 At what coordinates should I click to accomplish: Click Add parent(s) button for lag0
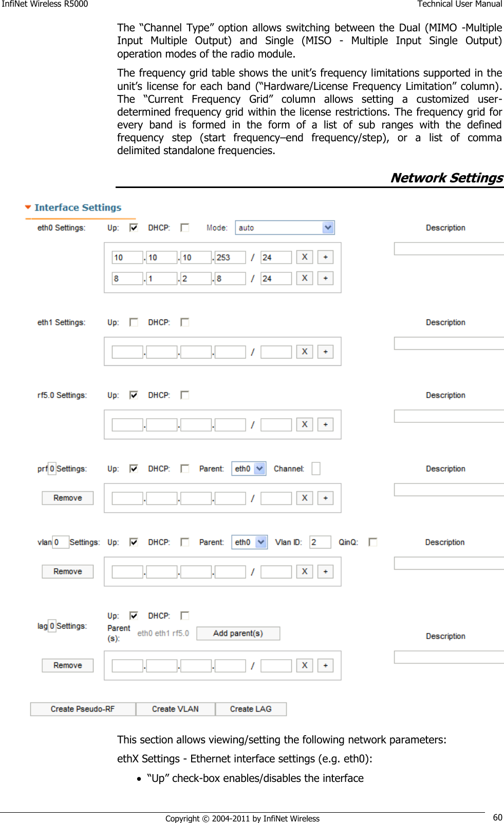click(x=238, y=633)
